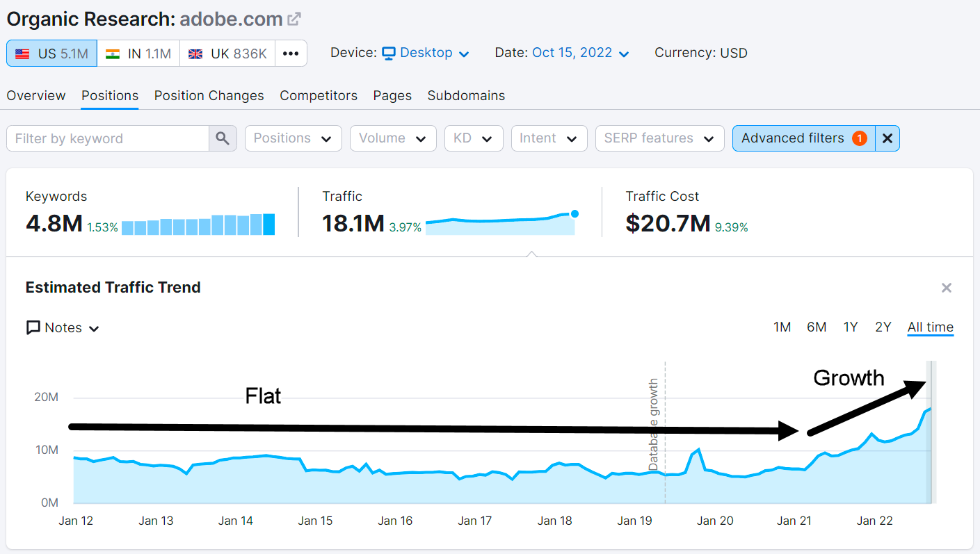This screenshot has width=980, height=554.
Task: Select the 6M time range link
Action: click(816, 327)
